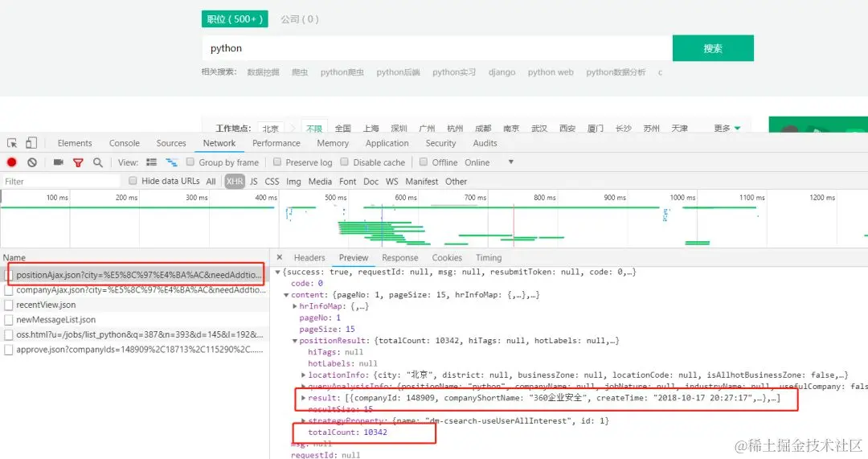View request Headers tab
The image size is (868, 459).
pyautogui.click(x=309, y=257)
